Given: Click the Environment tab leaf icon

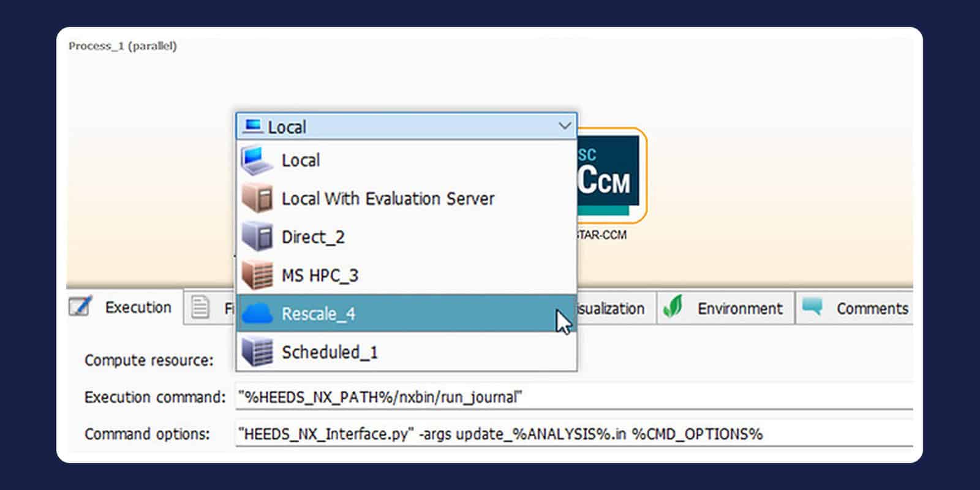Looking at the screenshot, I should coord(673,307).
